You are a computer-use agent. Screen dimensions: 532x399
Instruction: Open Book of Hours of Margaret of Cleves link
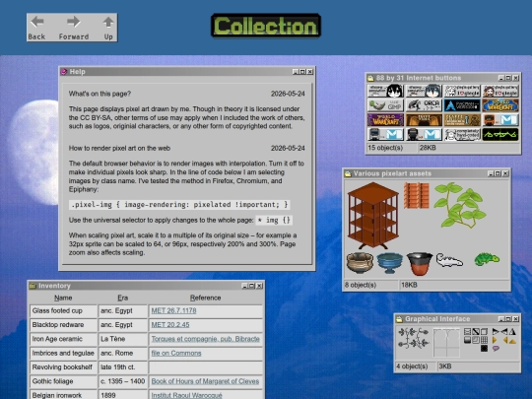(x=205, y=381)
